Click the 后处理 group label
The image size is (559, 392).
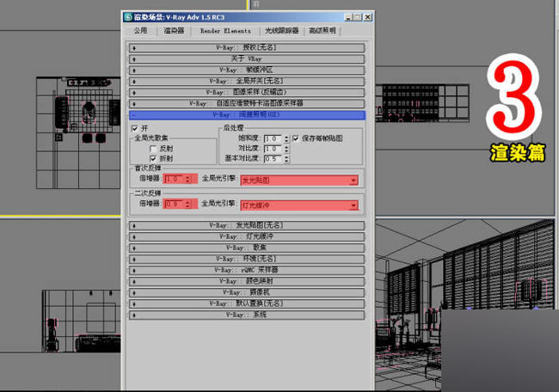click(x=233, y=128)
